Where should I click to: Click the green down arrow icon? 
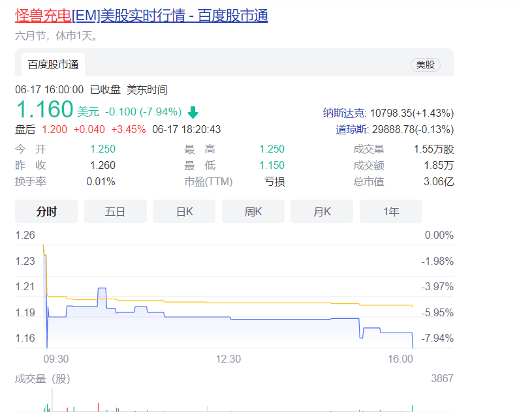pyautogui.click(x=193, y=112)
